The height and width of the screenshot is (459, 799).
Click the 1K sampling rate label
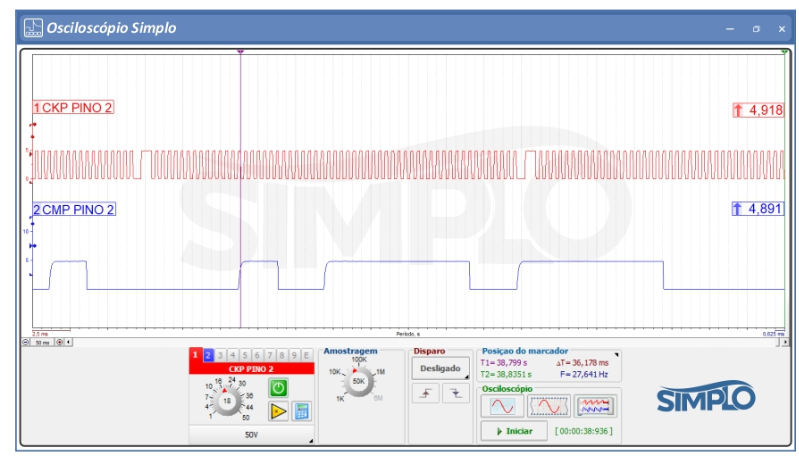(x=340, y=399)
